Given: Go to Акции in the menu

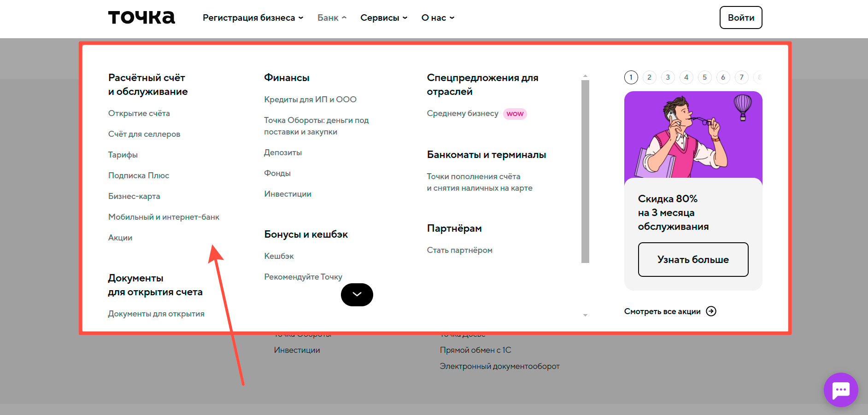Looking at the screenshot, I should [120, 238].
